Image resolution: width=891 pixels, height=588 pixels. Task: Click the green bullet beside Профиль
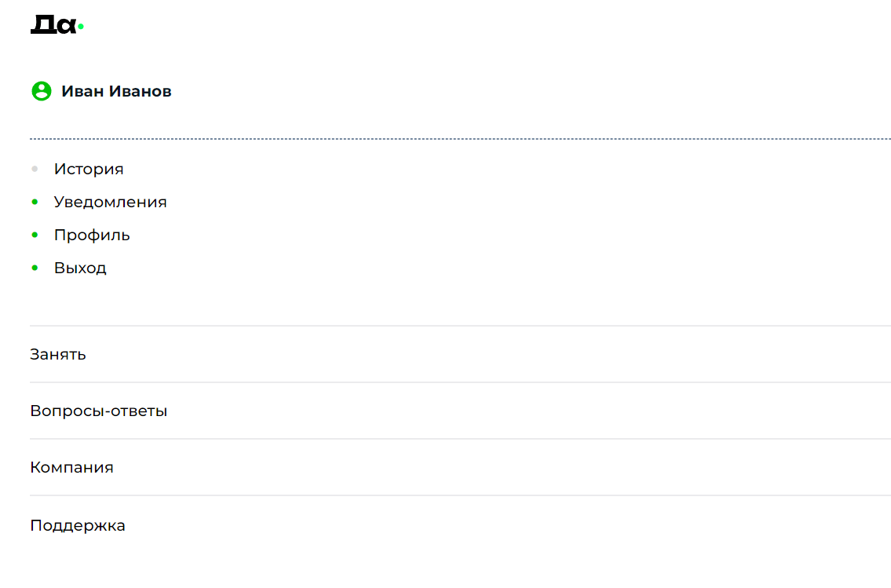35,235
